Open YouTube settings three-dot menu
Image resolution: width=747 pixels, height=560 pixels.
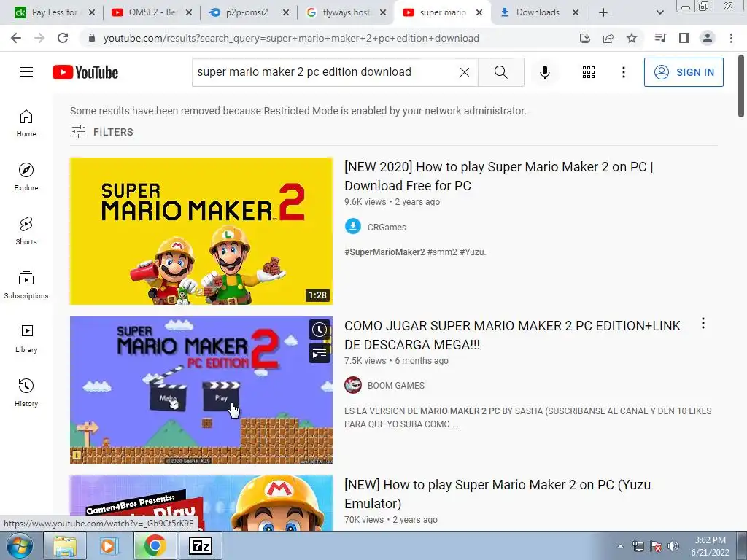click(624, 72)
